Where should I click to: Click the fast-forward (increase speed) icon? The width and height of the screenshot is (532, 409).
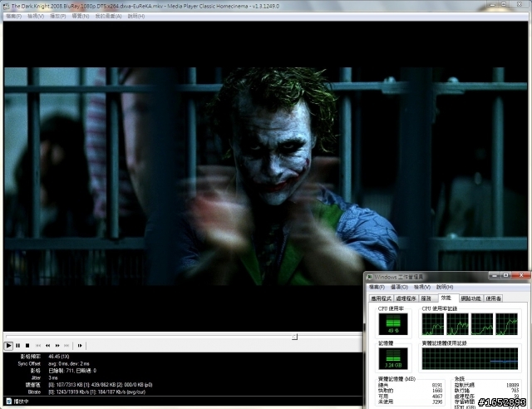(57, 346)
